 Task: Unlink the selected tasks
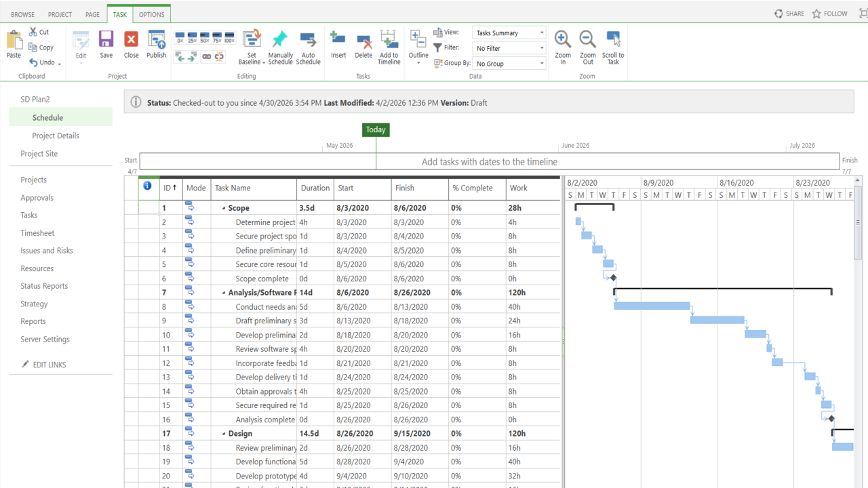220,58
